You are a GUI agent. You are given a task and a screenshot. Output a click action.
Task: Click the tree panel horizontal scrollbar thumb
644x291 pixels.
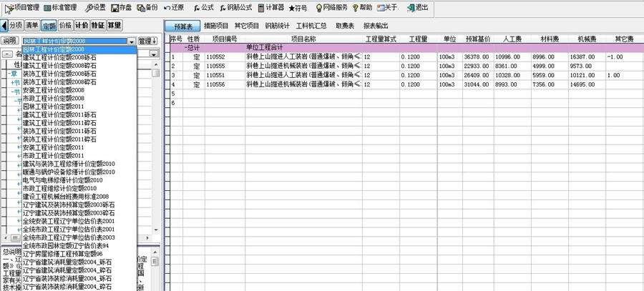pyautogui.click(x=15, y=237)
